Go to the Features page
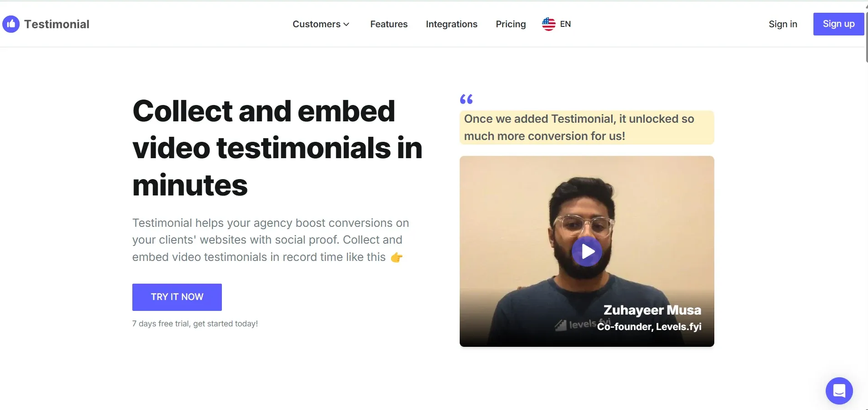Screen dimensions: 868x410 click(389, 24)
